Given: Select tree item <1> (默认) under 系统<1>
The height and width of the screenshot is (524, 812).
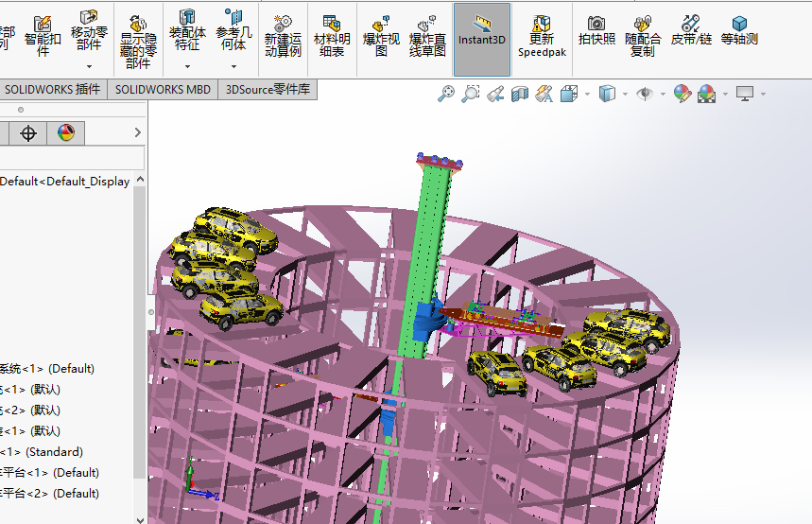Looking at the screenshot, I should [x=30, y=390].
